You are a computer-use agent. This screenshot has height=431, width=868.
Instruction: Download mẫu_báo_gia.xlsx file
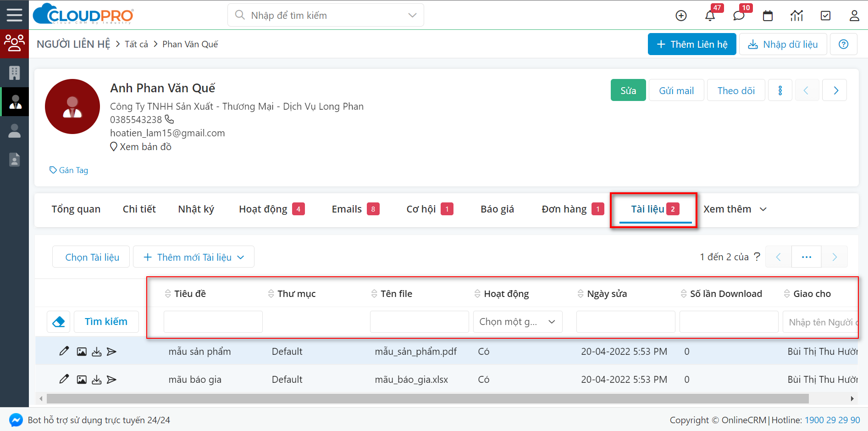pos(96,380)
